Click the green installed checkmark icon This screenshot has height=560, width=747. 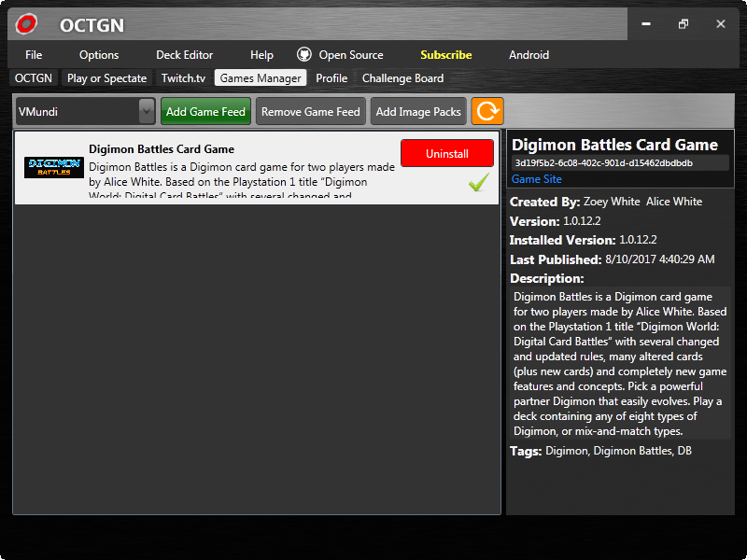pyautogui.click(x=479, y=182)
